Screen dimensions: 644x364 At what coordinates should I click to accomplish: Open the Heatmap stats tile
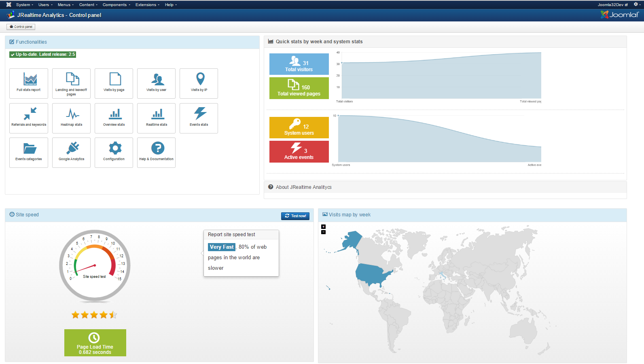click(71, 118)
